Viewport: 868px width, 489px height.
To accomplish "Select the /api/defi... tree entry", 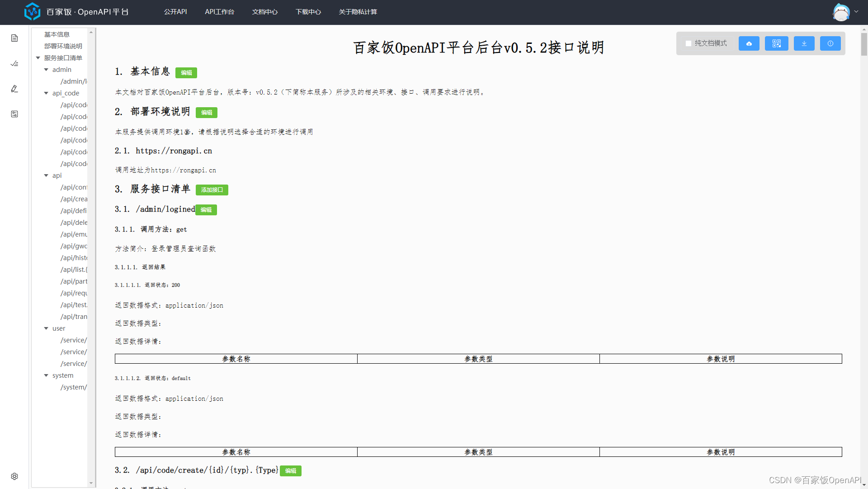I will tap(74, 211).
